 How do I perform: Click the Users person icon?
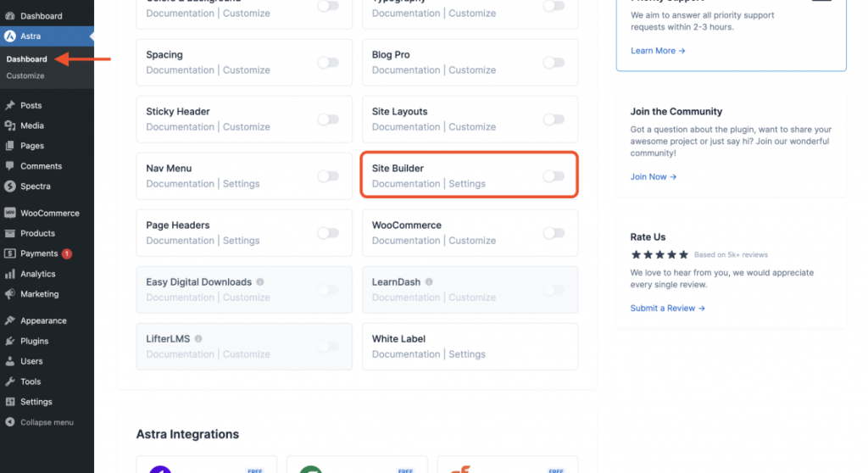pyautogui.click(x=10, y=361)
